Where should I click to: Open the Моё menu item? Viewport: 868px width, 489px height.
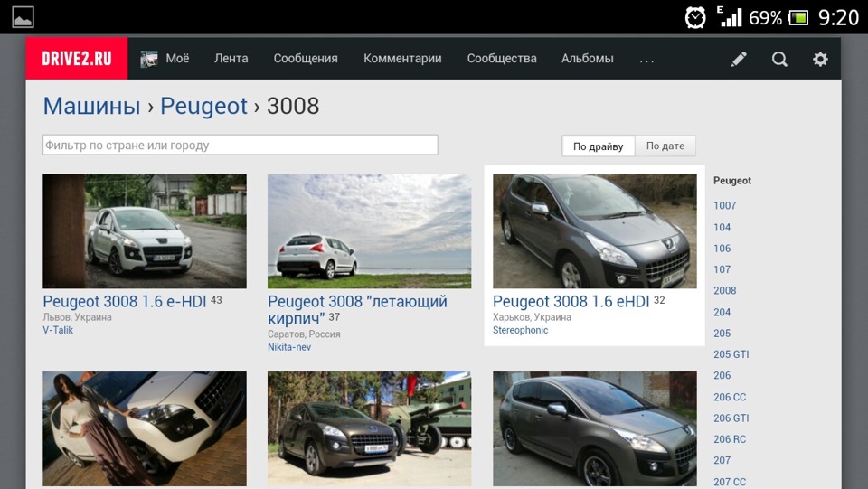pyautogui.click(x=177, y=59)
